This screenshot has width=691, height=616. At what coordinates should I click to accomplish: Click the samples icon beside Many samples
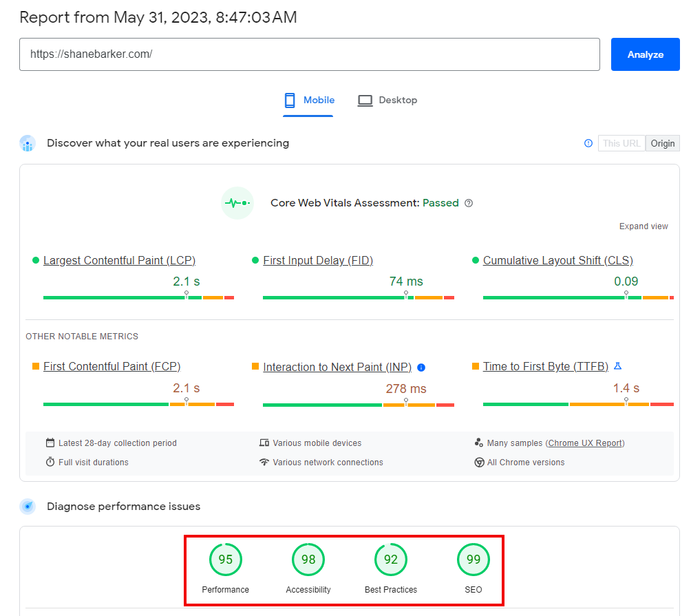click(478, 443)
